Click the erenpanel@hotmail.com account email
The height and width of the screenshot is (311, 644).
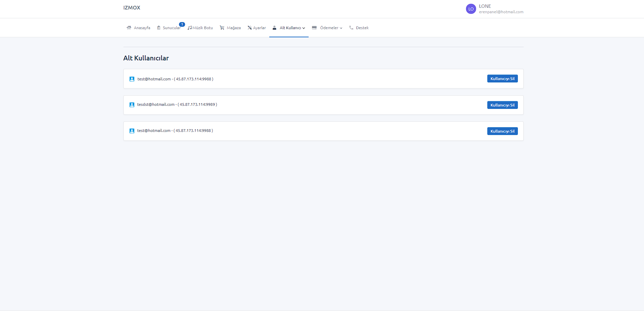(x=501, y=12)
